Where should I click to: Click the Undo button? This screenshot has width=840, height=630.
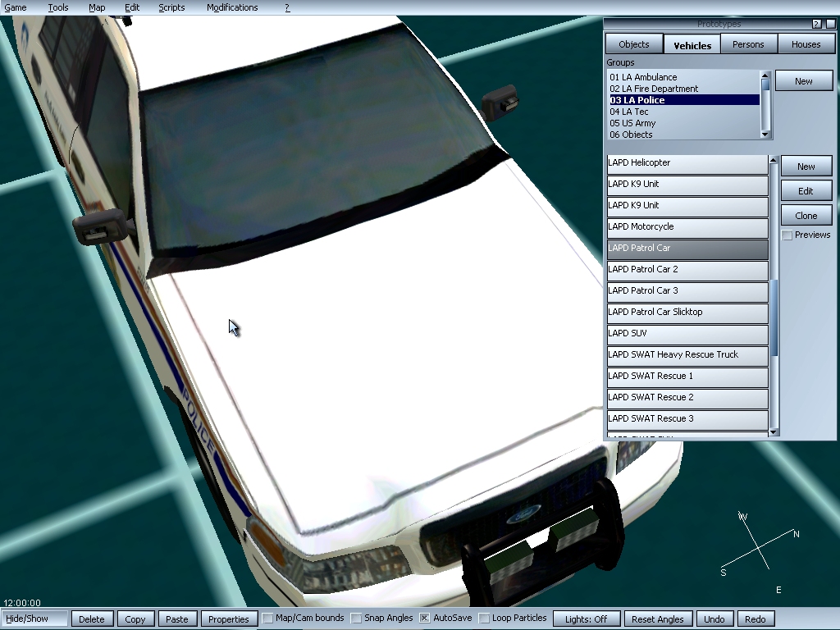714,619
